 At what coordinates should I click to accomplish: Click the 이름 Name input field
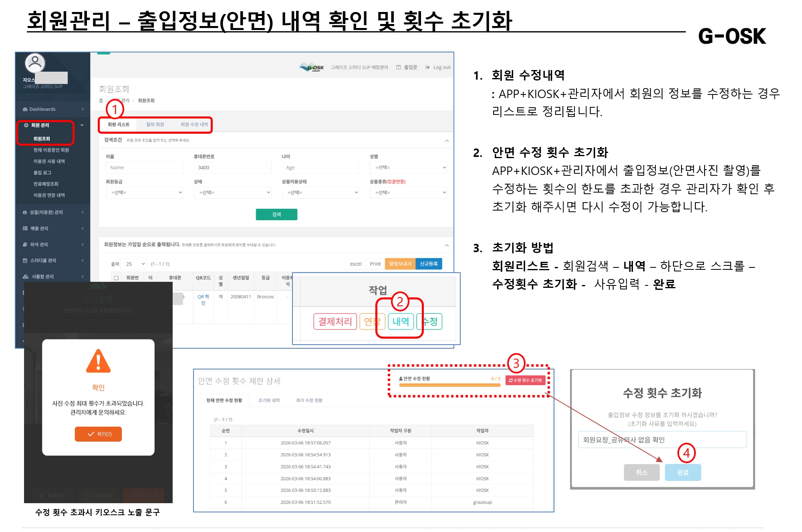(x=145, y=167)
